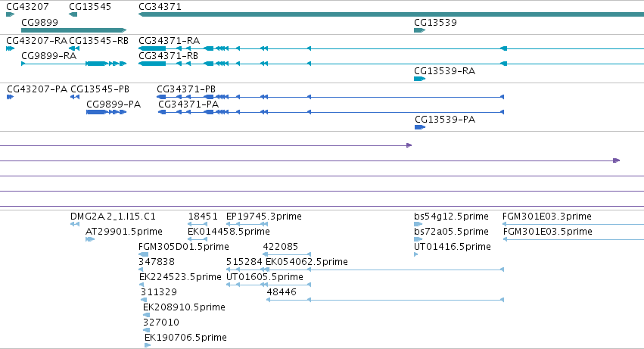Screen dimensions: 644x349
Task: Click EST label bs72a05.5prime
Action: point(451,232)
